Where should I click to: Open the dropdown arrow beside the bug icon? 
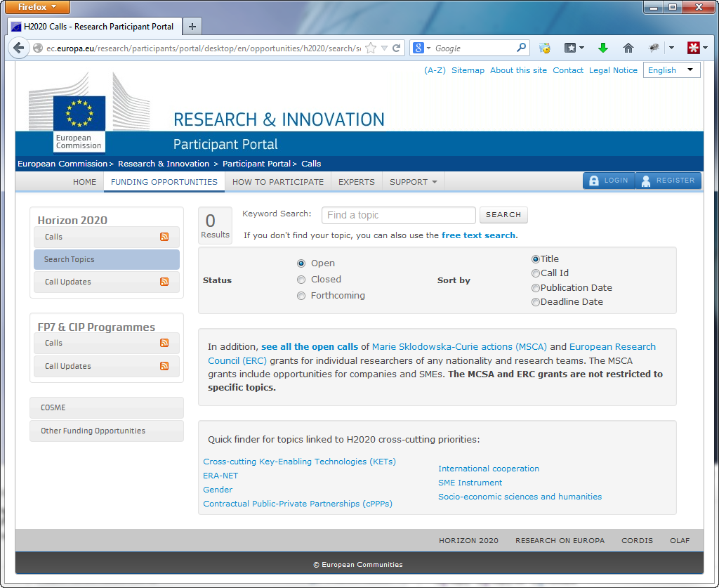tap(671, 48)
